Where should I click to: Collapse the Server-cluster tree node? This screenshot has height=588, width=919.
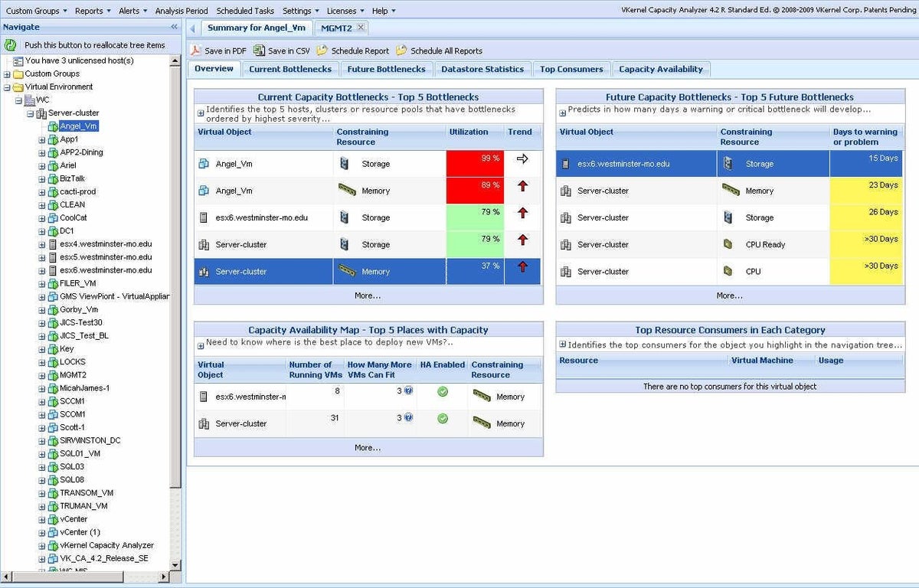(x=30, y=113)
